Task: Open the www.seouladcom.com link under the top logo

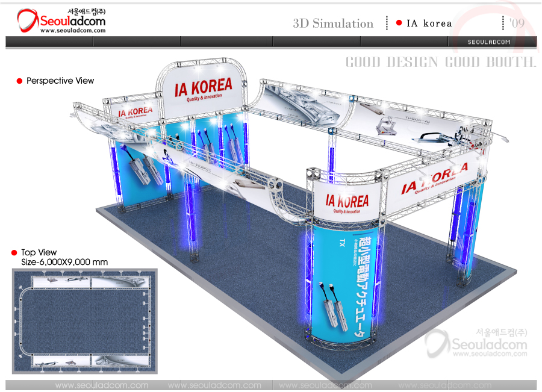Action: pyautogui.click(x=73, y=30)
